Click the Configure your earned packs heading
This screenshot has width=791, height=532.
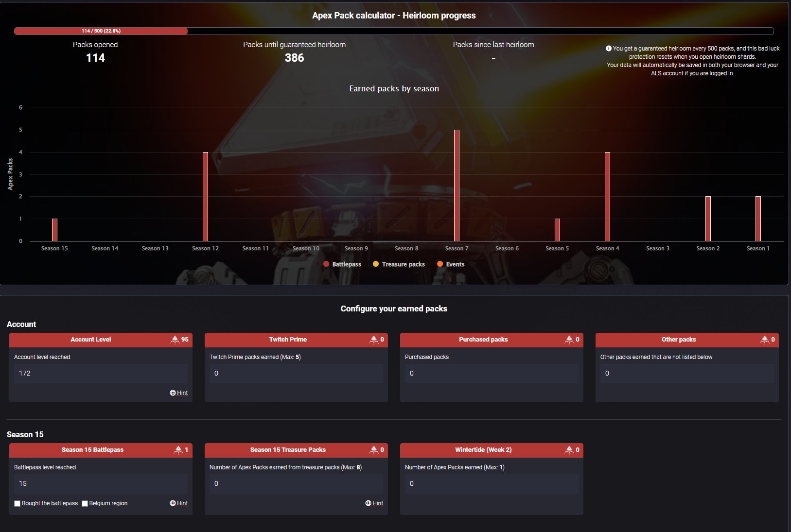(394, 309)
